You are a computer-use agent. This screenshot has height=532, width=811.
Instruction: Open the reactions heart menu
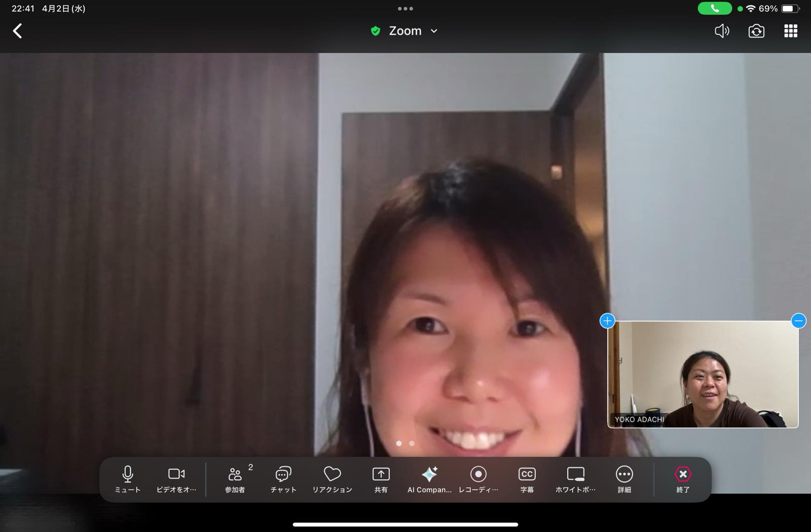[x=332, y=479]
